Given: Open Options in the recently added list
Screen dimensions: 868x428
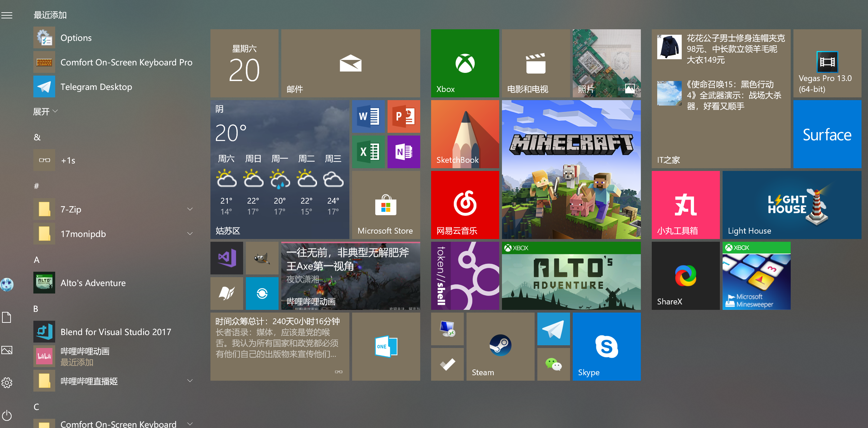Looking at the screenshot, I should pos(113,37).
